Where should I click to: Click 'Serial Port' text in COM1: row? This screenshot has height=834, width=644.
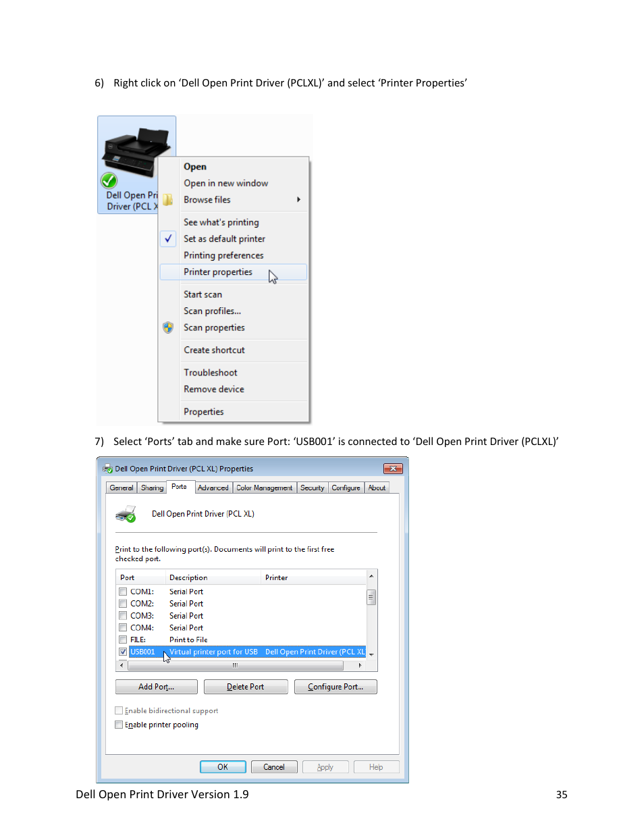(x=186, y=592)
